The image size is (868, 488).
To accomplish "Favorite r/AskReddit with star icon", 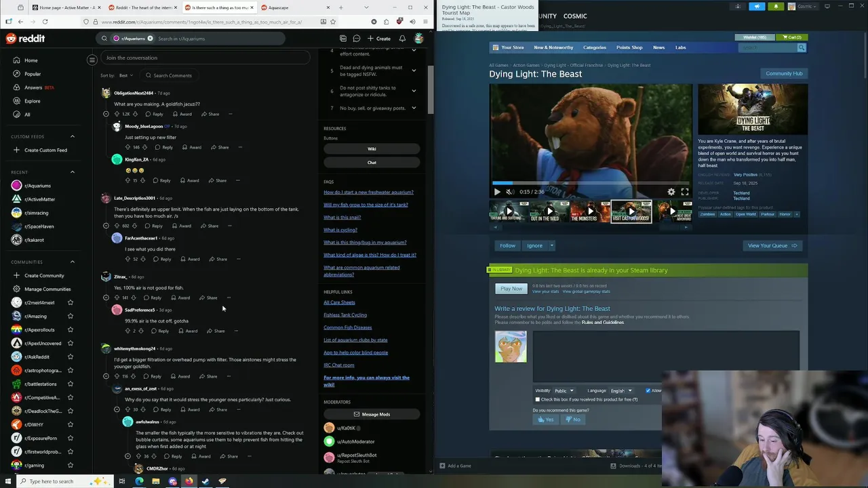I will 70,357.
